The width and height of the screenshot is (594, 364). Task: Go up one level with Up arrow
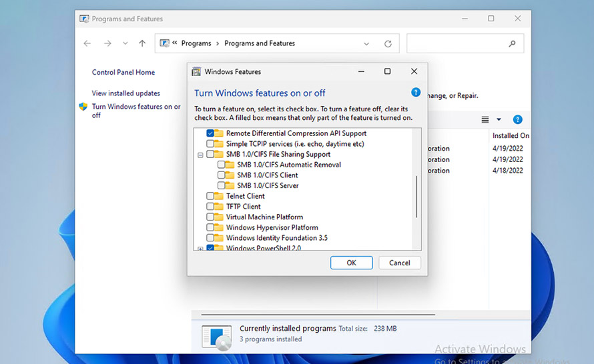click(142, 43)
